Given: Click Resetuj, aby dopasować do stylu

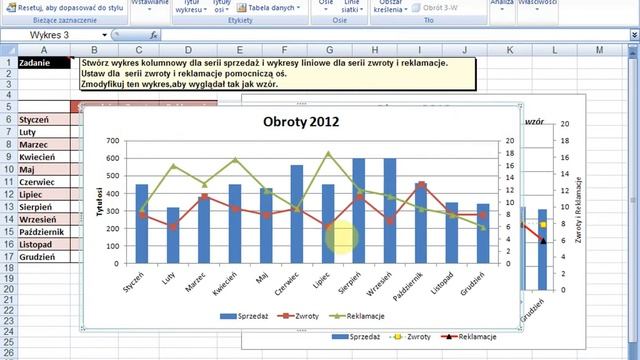Looking at the screenshot, I should [65, 7].
